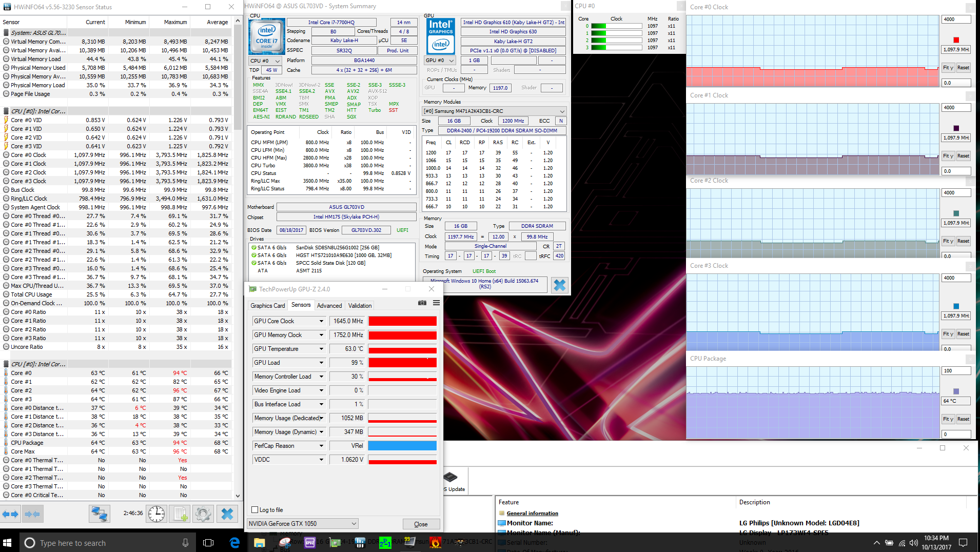Image resolution: width=980 pixels, height=552 pixels.
Task: Click the blue X close icon in HWiNFO Sensor toolbar
Action: click(x=227, y=514)
